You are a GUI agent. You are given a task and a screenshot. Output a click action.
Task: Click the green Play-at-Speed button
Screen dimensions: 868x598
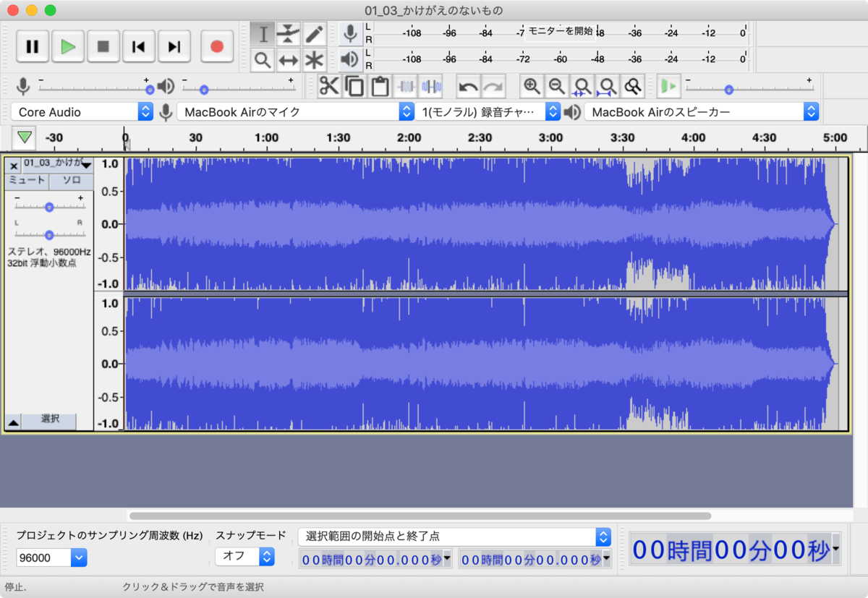coord(668,87)
